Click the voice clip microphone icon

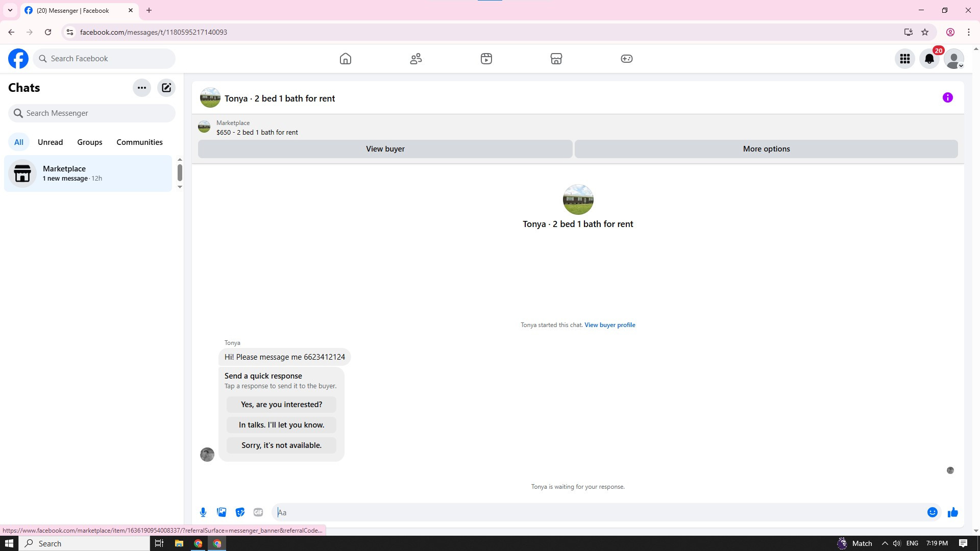203,512
